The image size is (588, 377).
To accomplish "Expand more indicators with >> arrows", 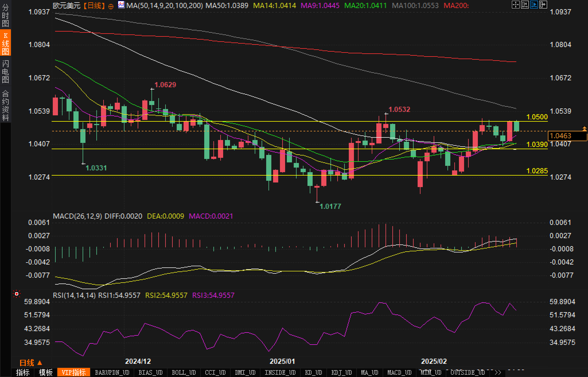I will (x=498, y=372).
